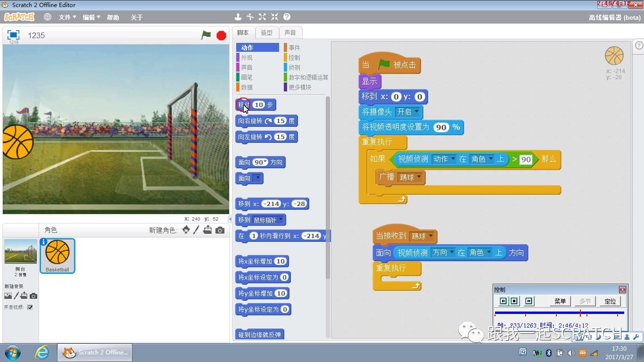The width and height of the screenshot is (644, 362).
Task: Click the volume speaker tray icon
Action: pos(571,353)
